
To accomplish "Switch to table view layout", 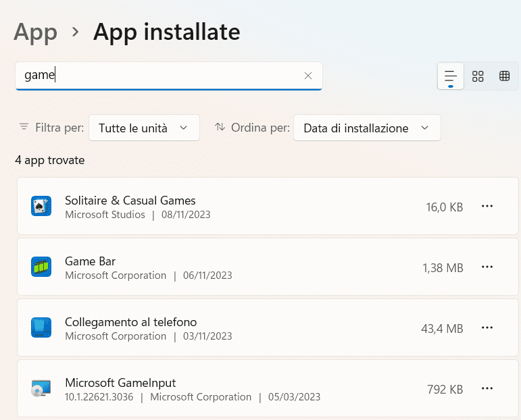I will pyautogui.click(x=504, y=76).
